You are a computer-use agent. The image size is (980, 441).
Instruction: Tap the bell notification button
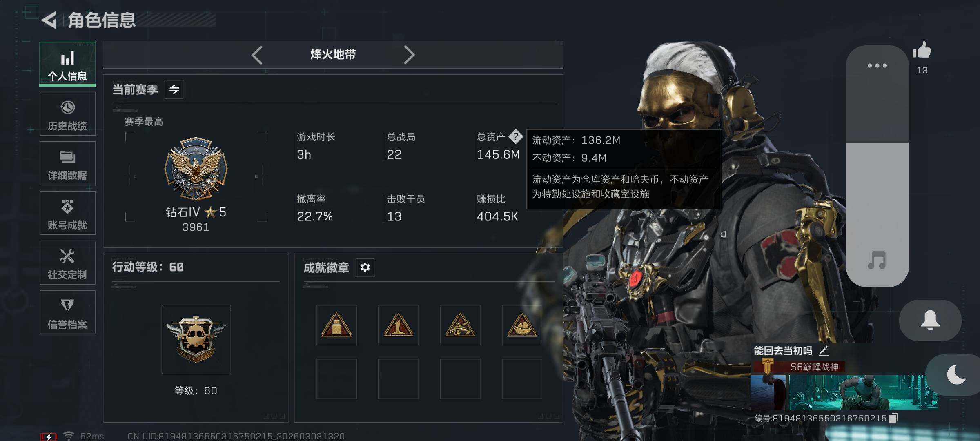click(x=930, y=321)
